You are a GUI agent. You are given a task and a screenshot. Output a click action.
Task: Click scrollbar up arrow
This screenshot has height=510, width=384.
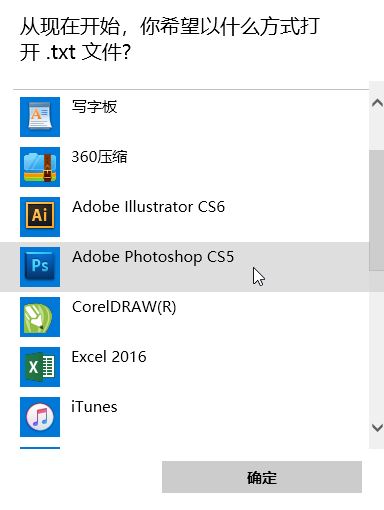377,103
